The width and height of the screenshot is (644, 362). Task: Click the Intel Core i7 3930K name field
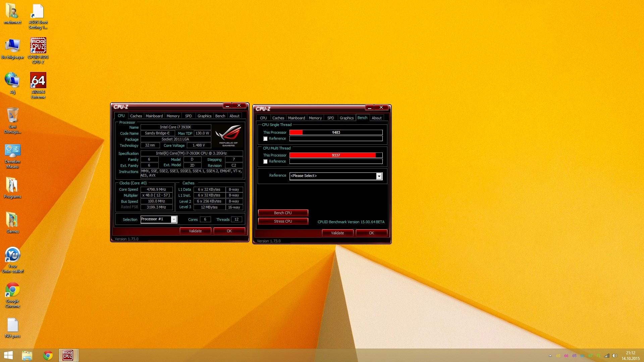175,127
